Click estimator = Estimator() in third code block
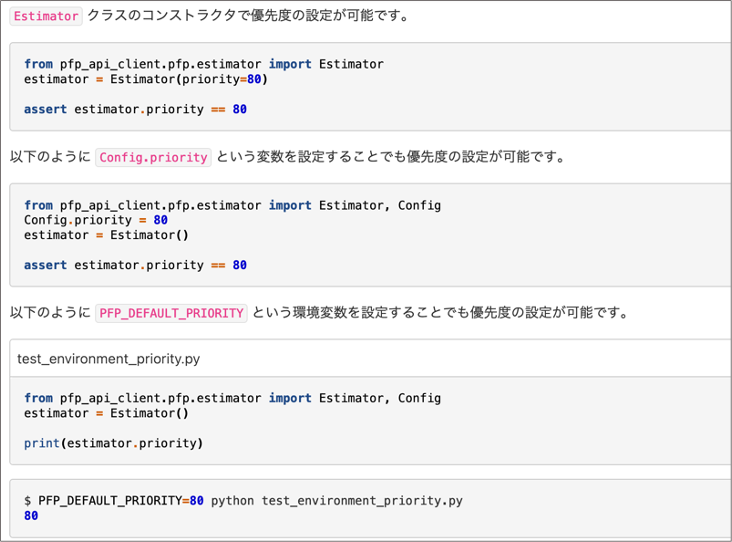The image size is (732, 542). click(x=106, y=413)
